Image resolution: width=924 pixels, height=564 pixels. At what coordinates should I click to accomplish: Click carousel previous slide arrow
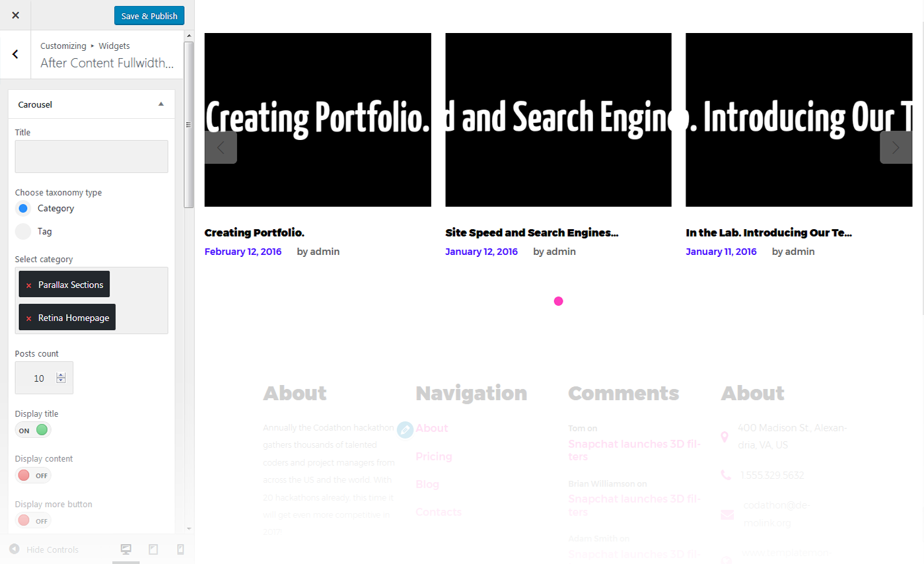point(221,147)
